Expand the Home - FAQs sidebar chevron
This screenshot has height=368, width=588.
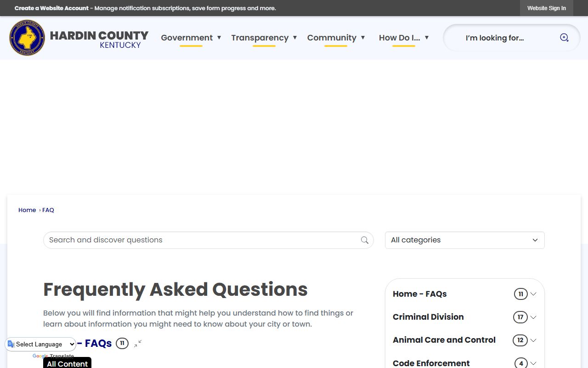pyautogui.click(x=533, y=294)
